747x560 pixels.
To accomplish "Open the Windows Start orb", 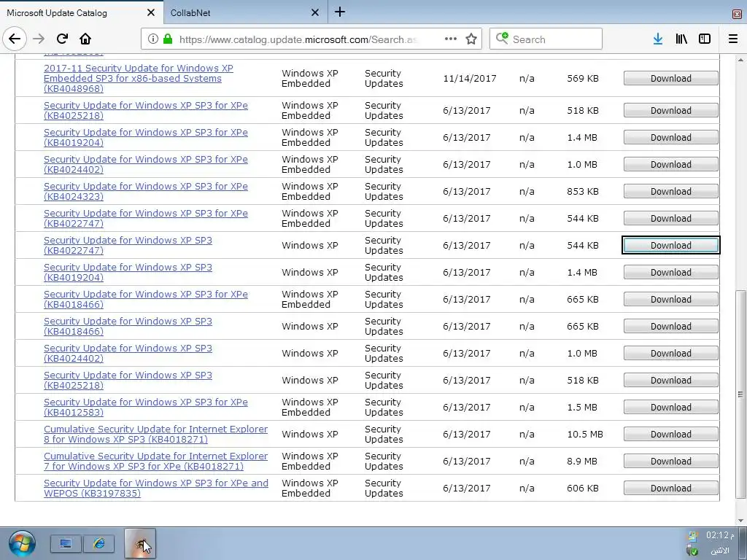I will (x=22, y=544).
